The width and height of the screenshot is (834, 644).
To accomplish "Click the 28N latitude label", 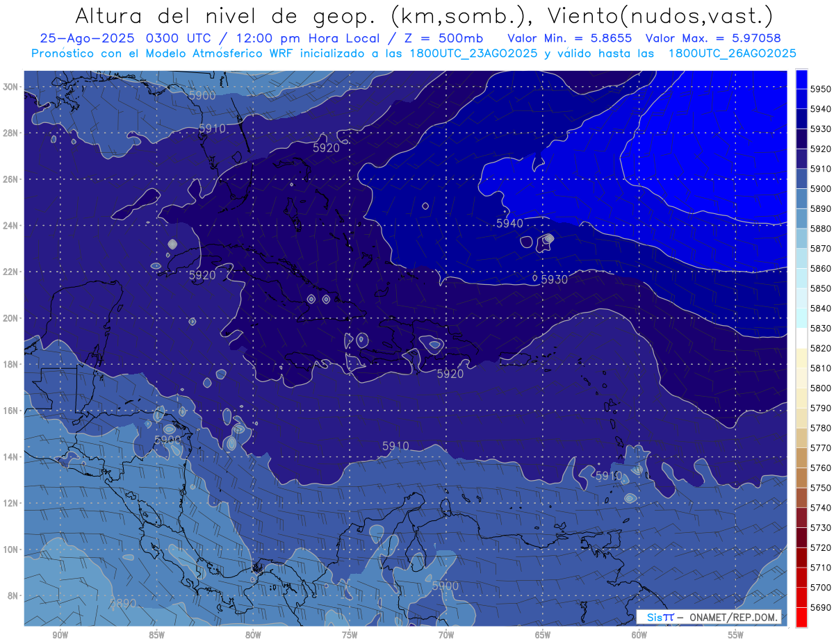I will point(10,133).
